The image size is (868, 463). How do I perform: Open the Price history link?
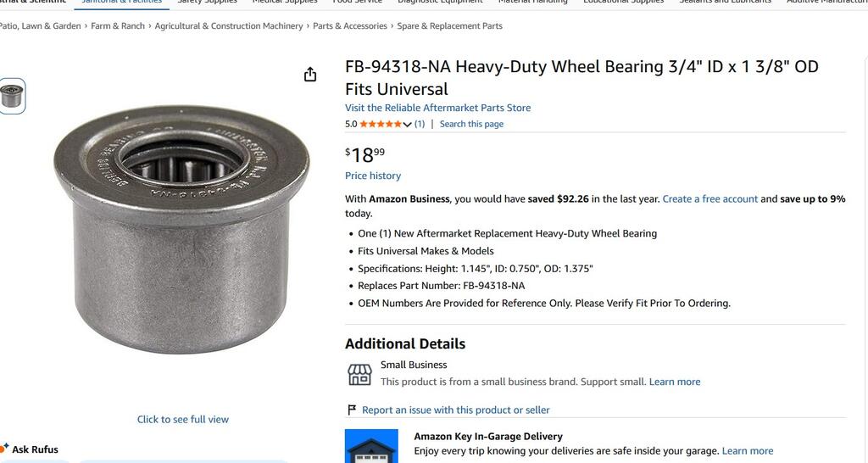(373, 176)
